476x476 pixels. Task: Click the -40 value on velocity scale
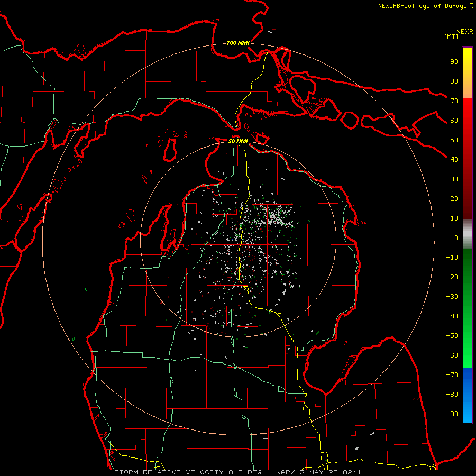tap(452, 316)
